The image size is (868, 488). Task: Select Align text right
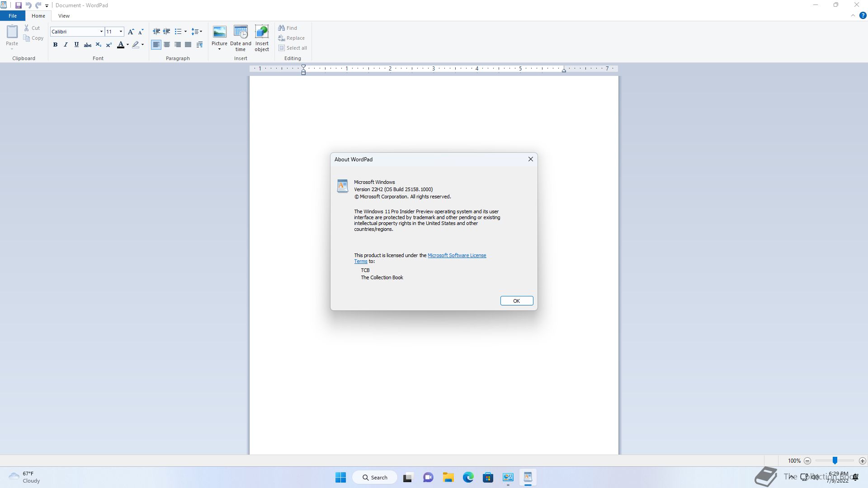tap(178, 45)
